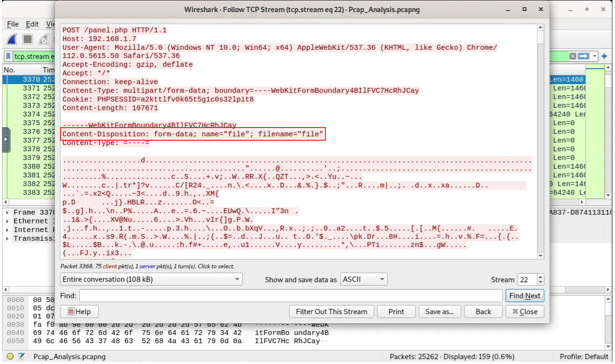Image resolution: width=615 pixels, height=364 pixels.
Task: Click the display filter bookmark icon
Action: pyautogui.click(x=8, y=57)
